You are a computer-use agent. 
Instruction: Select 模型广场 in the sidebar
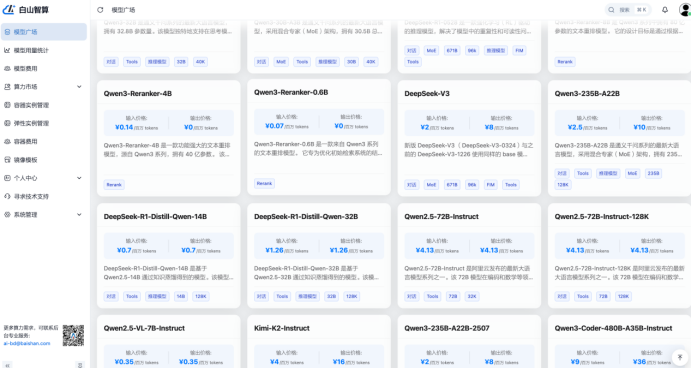(x=44, y=32)
